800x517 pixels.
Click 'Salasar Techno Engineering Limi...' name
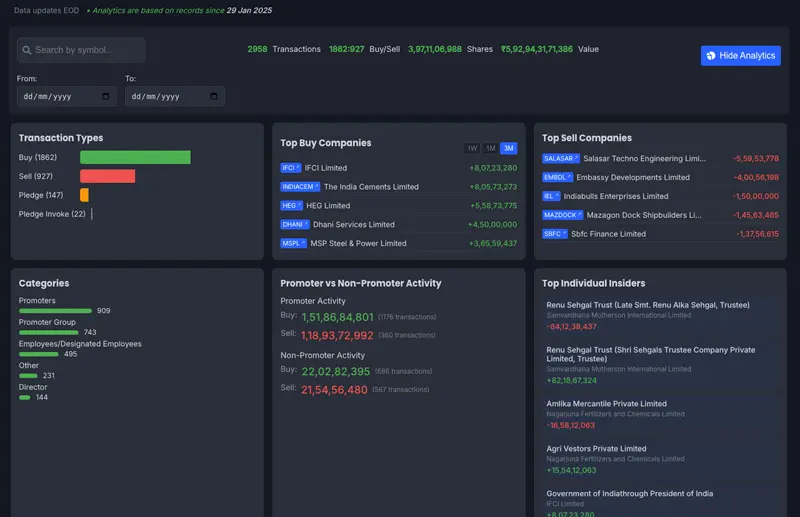[x=644, y=159]
